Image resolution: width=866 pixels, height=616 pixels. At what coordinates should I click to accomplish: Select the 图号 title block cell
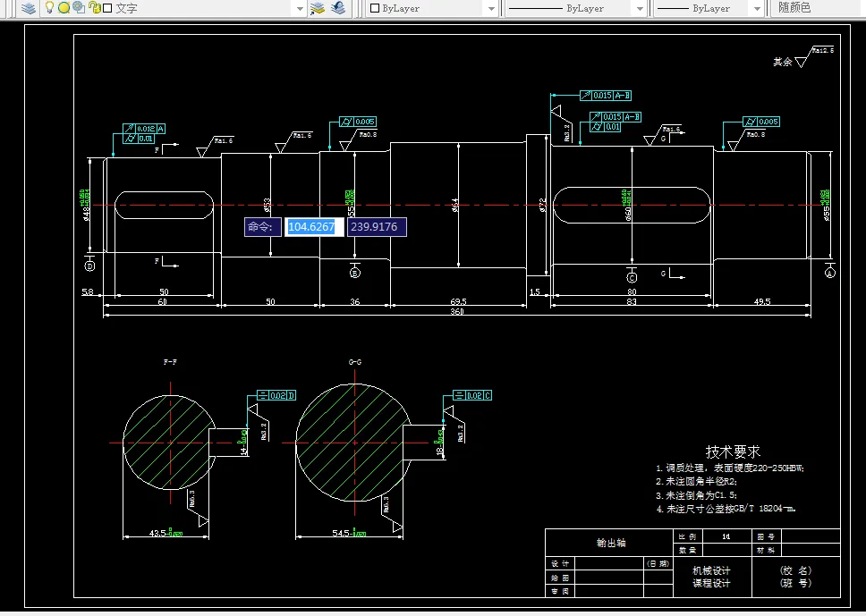pos(766,536)
